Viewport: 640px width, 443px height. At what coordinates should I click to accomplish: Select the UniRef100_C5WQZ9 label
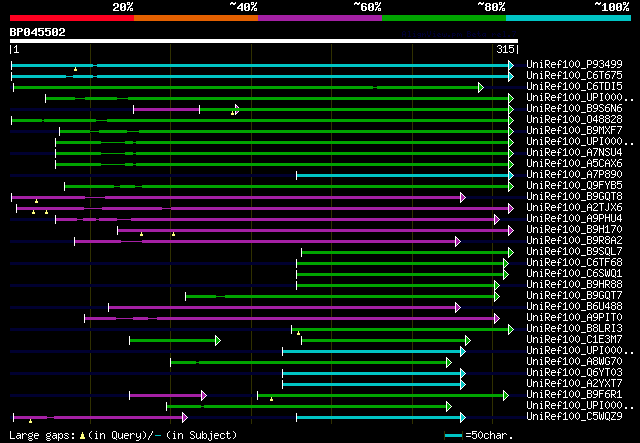[x=574, y=417]
